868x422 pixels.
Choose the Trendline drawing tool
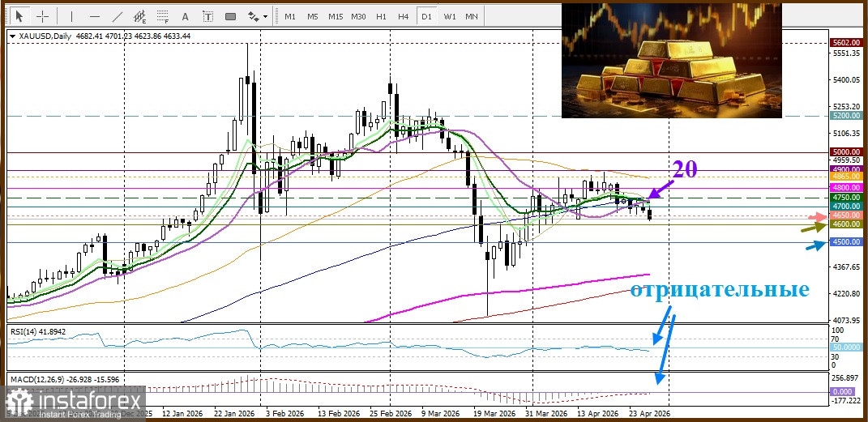pos(118,16)
